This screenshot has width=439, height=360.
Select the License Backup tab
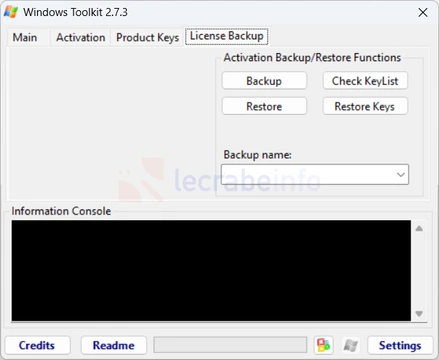[227, 36]
